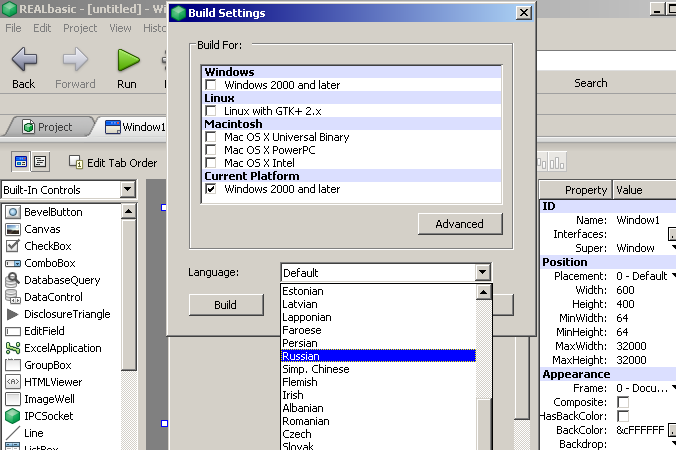Select the Canvas control icon

[x=13, y=229]
